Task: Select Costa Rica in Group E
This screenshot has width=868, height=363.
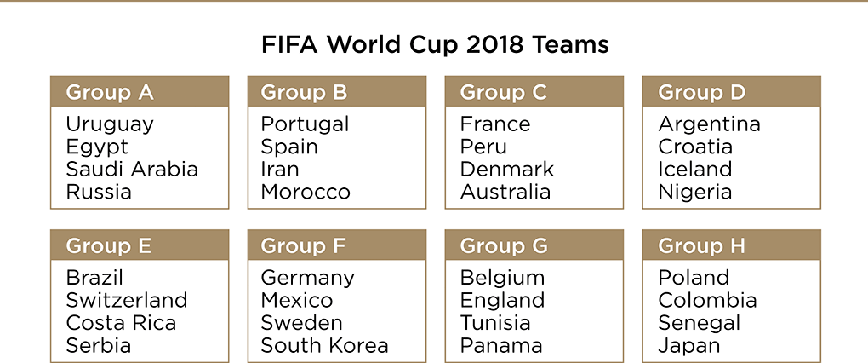Action: point(121,323)
